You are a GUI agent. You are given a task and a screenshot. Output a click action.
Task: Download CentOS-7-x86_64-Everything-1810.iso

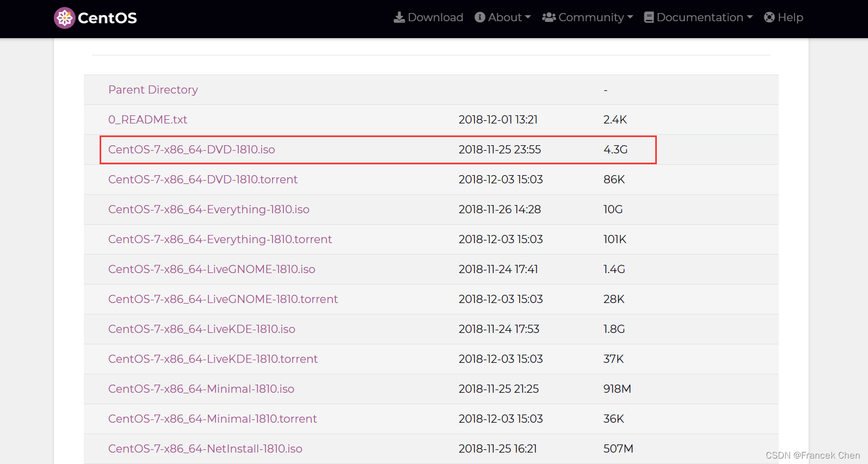(209, 209)
